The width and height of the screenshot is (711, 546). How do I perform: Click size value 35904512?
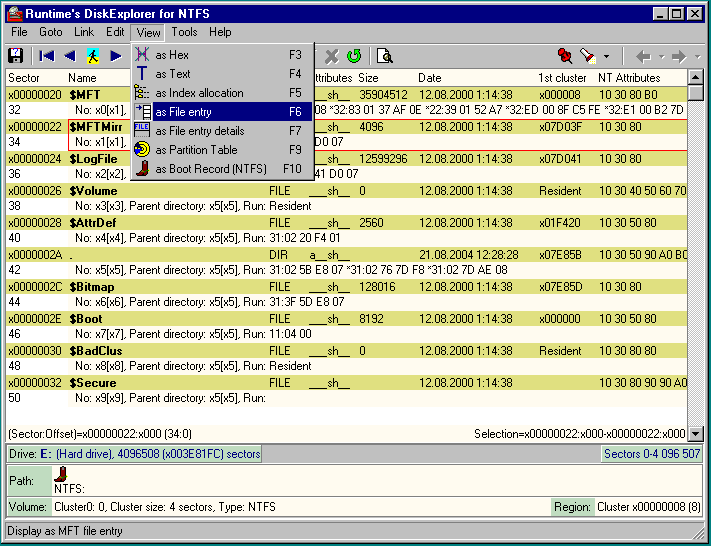pyautogui.click(x=383, y=95)
